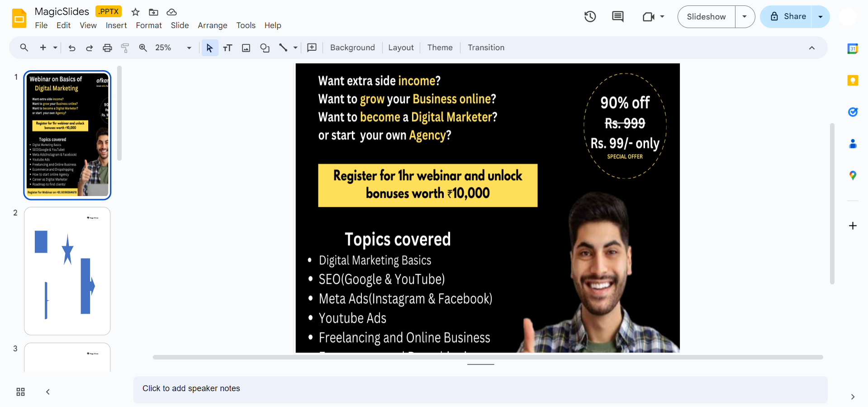Open the zoom level dropdown
The image size is (868, 407).
point(189,48)
